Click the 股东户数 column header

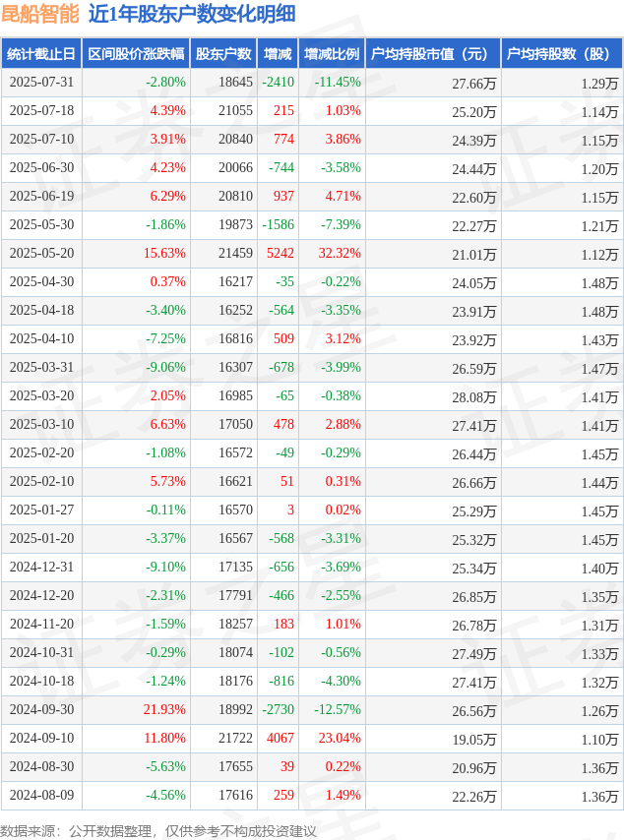(x=223, y=53)
